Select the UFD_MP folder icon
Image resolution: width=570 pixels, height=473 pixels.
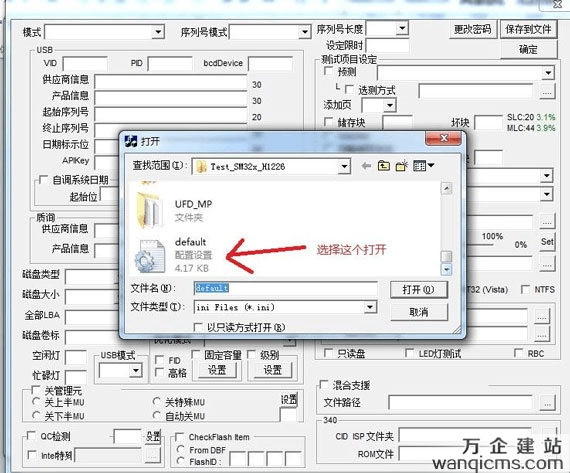tap(149, 209)
